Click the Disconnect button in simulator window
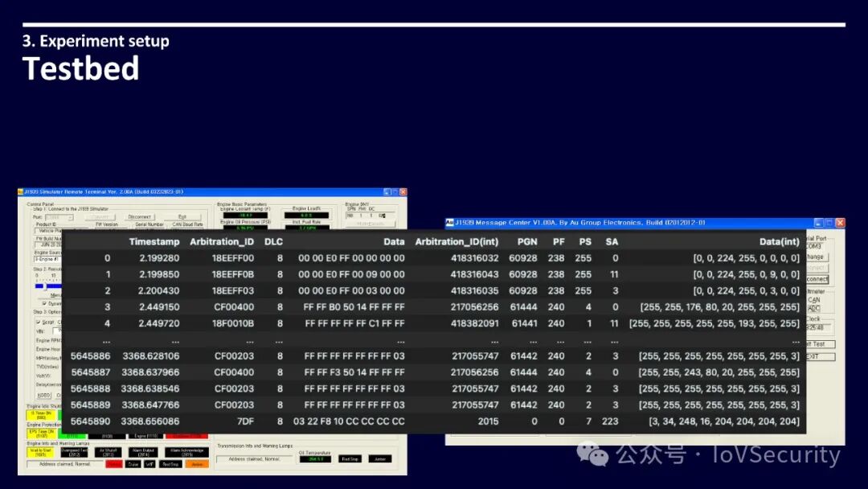Viewport: 868px width, 489px height. 140,216
